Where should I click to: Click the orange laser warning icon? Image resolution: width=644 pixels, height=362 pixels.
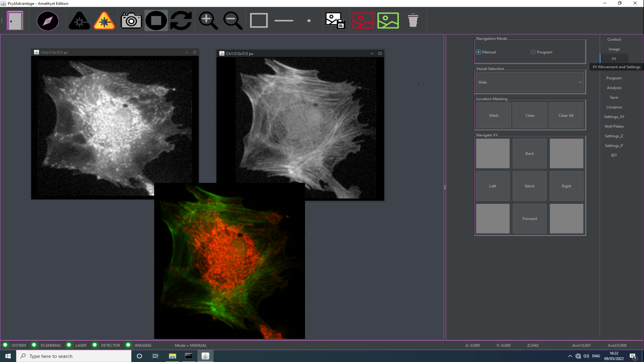coord(104,21)
